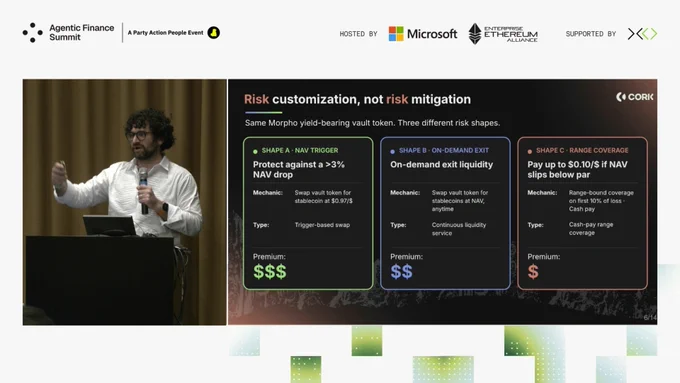Screen dimensions: 680x383
Task: Click the 'Type:' label in Shape B card
Action: [x=398, y=225]
